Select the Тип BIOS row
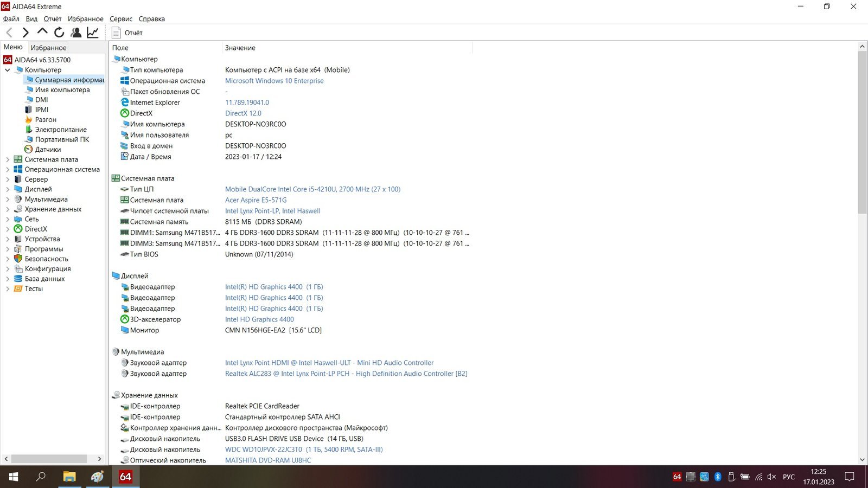The image size is (868, 488). coord(291,254)
